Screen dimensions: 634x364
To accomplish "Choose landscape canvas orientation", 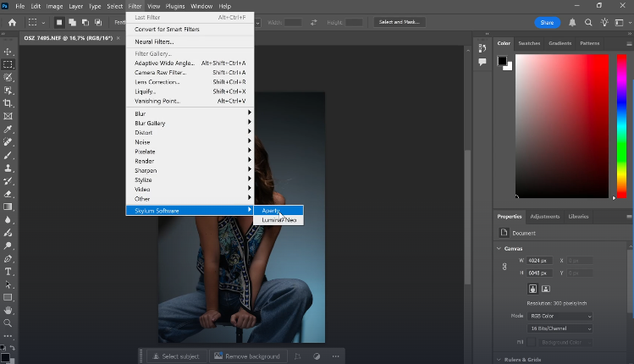I will pos(545,289).
